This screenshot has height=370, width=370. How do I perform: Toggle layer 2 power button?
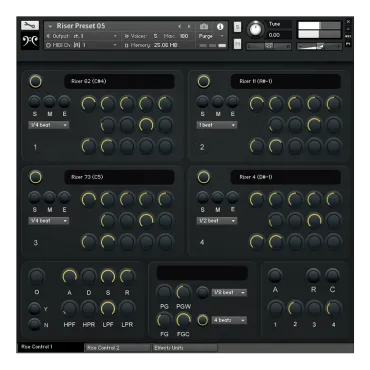(x=204, y=81)
